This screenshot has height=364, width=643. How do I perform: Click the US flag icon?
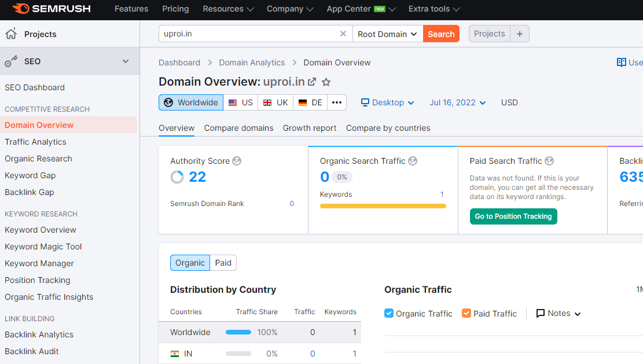233,102
